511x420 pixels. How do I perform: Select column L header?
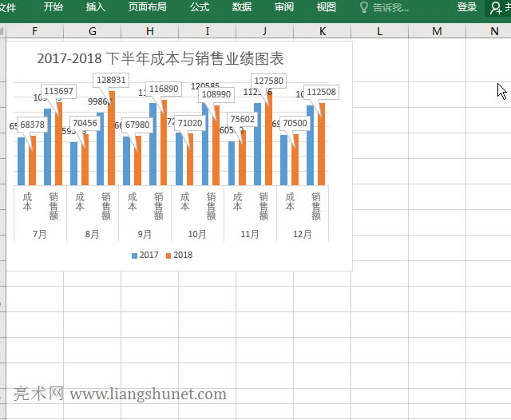(x=379, y=31)
